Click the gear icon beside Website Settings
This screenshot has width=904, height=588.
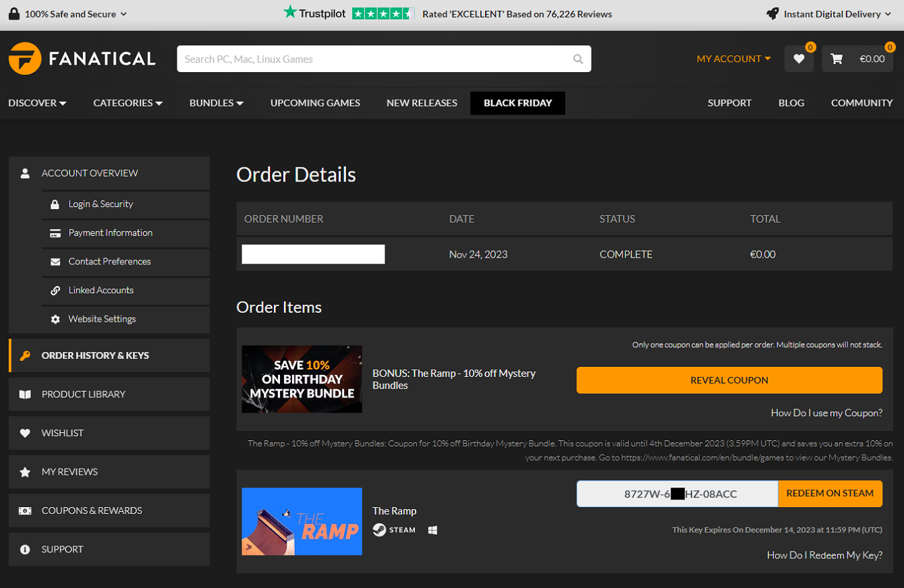pyautogui.click(x=55, y=319)
